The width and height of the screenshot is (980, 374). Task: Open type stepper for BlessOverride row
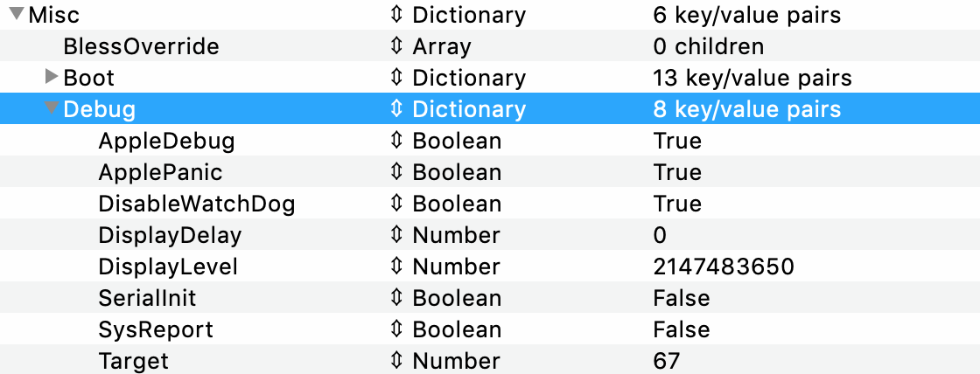[x=396, y=46]
